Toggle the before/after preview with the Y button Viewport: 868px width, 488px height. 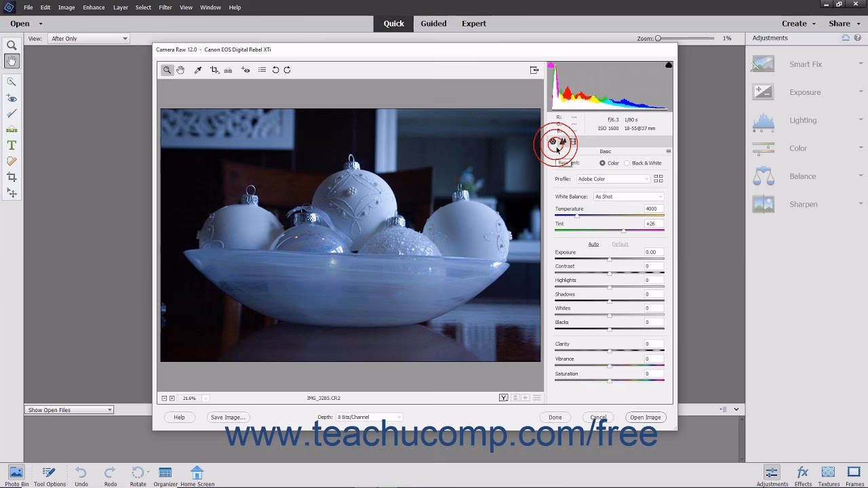pyautogui.click(x=503, y=398)
